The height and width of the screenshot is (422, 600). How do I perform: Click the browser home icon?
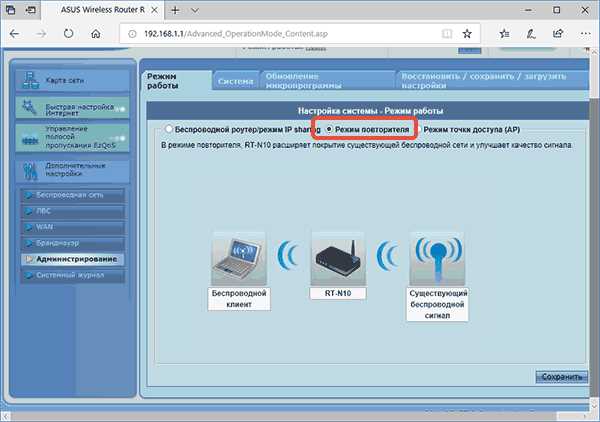pos(96,34)
